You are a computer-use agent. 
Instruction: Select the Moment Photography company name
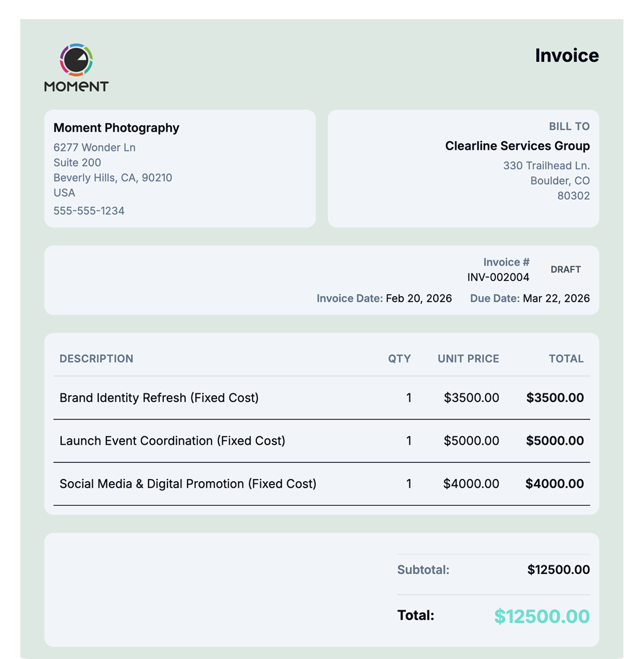[x=116, y=128]
